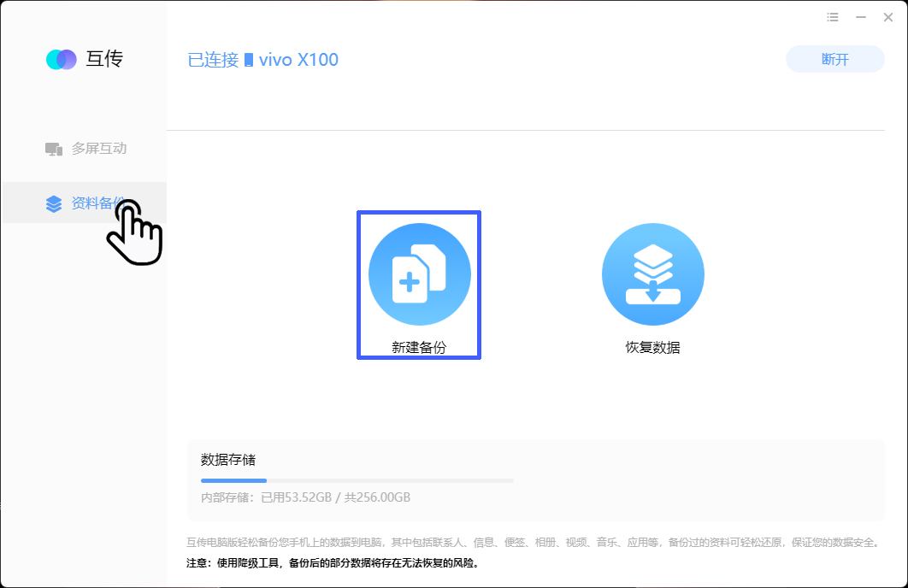
Task: Open restore data via round 恢复数据 icon
Action: (653, 274)
